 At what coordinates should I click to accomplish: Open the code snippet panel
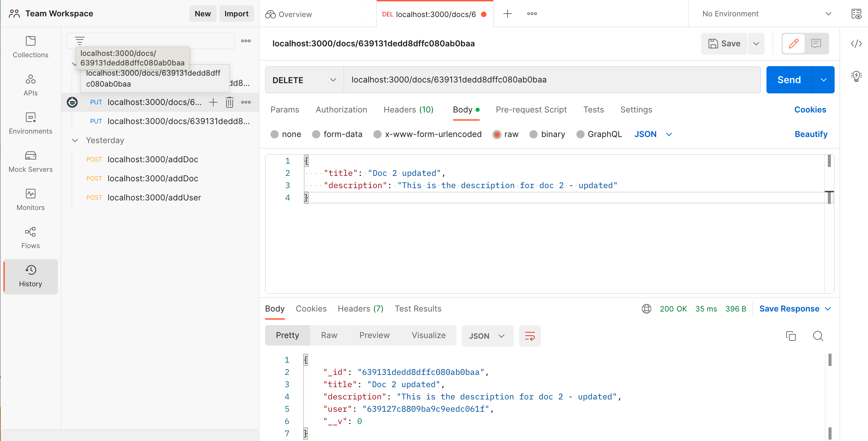[x=857, y=44]
